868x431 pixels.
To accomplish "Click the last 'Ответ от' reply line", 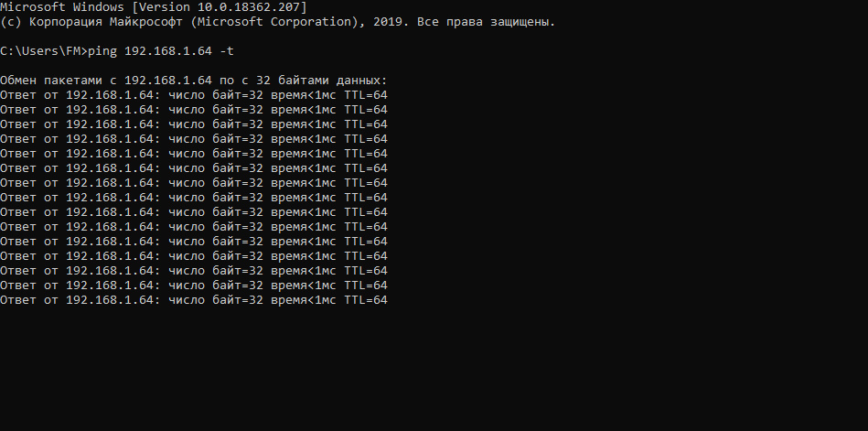I will 194,299.
